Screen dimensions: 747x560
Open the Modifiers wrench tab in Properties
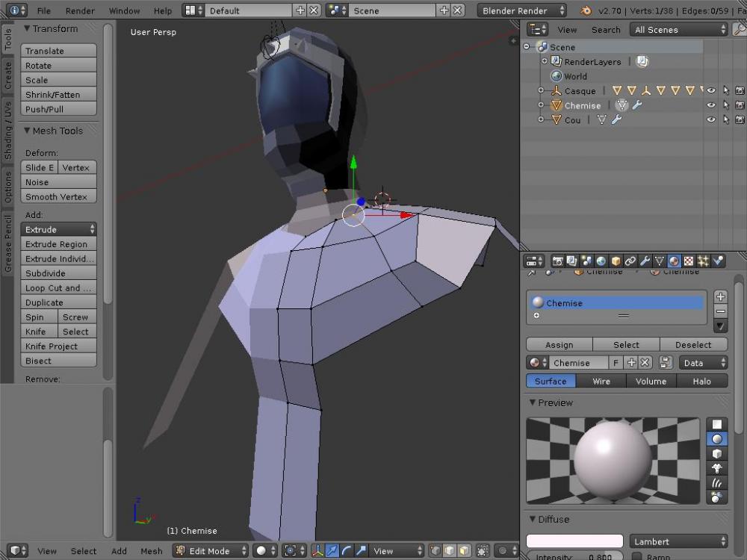[x=645, y=261]
